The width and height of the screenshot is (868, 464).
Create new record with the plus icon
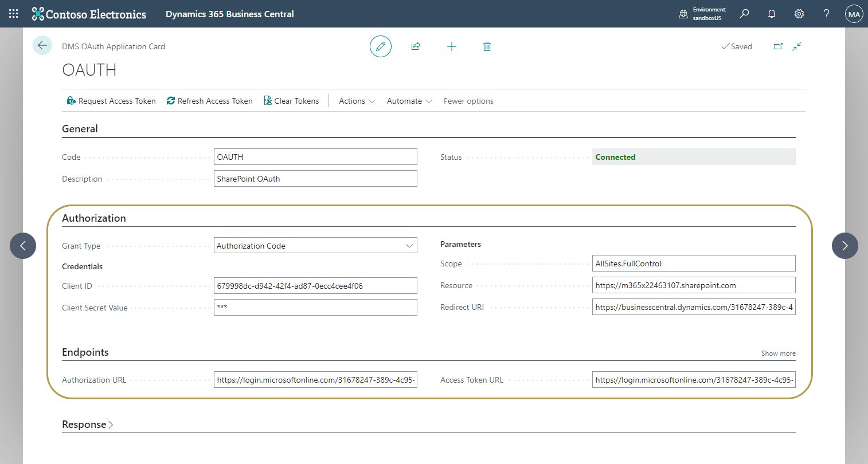[x=452, y=46]
